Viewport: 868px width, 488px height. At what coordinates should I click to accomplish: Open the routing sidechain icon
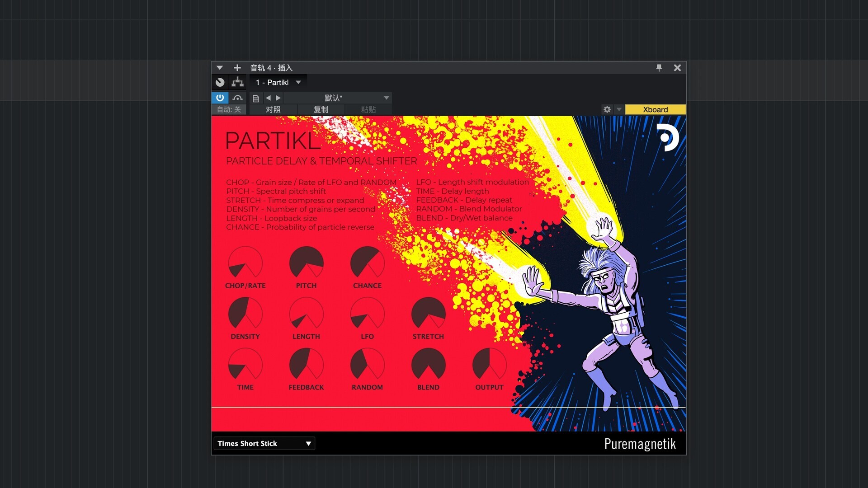pyautogui.click(x=238, y=82)
